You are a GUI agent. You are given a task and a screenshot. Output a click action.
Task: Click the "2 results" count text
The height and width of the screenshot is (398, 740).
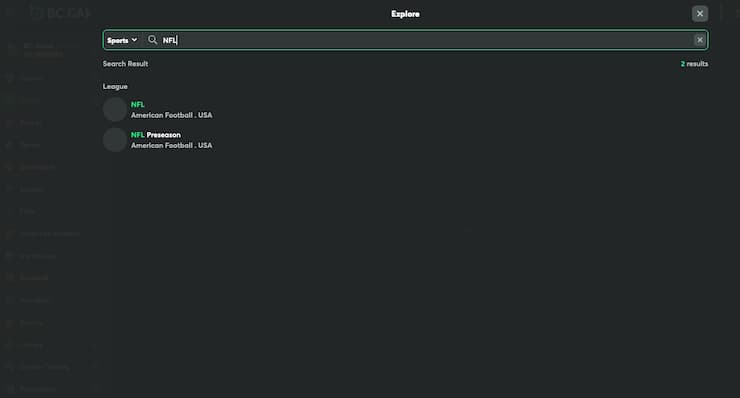point(694,64)
